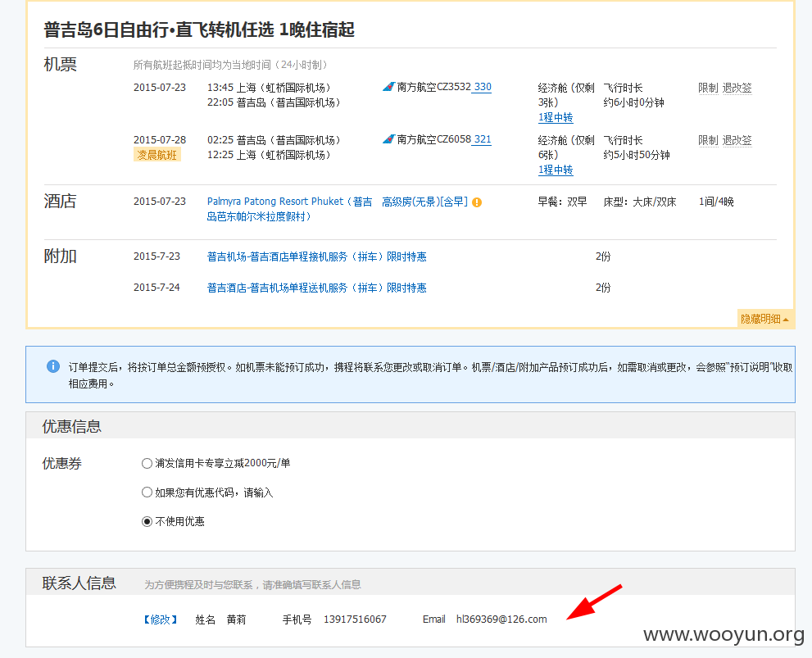Click add-on date 2015-7-23
Viewport: 812px width, 658px height.
click(x=157, y=256)
